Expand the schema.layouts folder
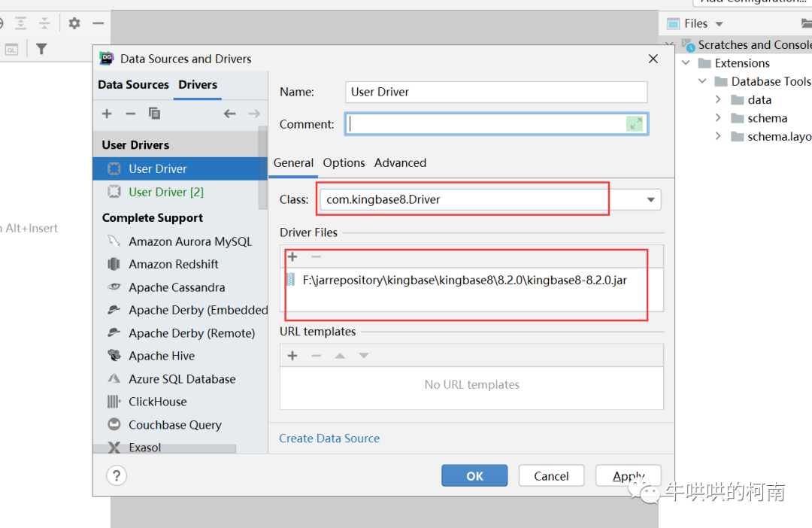The height and width of the screenshot is (528, 812). tap(718, 136)
